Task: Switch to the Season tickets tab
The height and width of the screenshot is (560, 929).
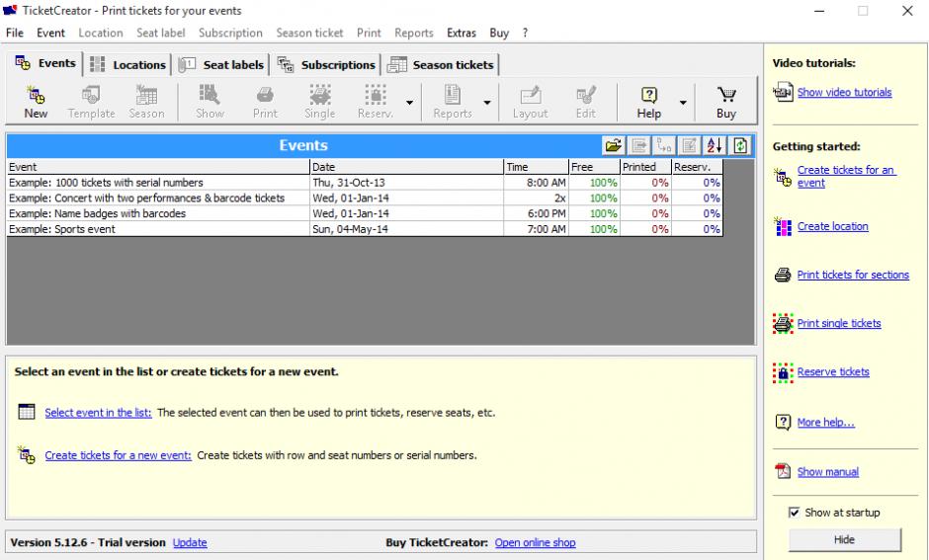Action: [442, 65]
